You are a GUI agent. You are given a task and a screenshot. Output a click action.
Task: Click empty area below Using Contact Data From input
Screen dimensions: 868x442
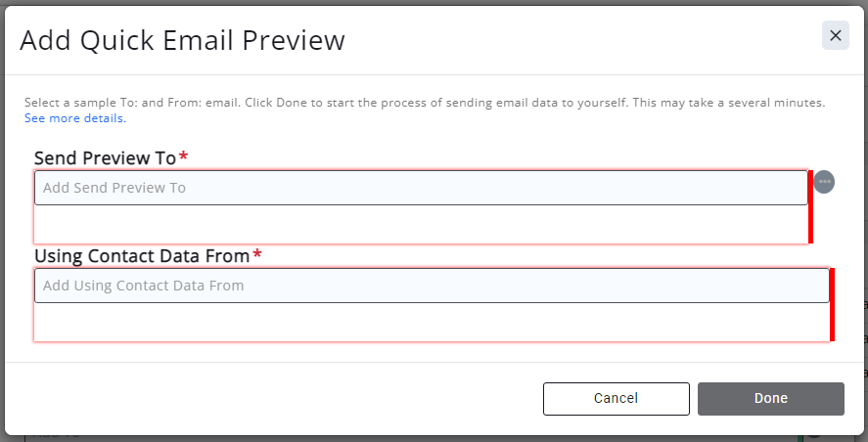point(431,322)
